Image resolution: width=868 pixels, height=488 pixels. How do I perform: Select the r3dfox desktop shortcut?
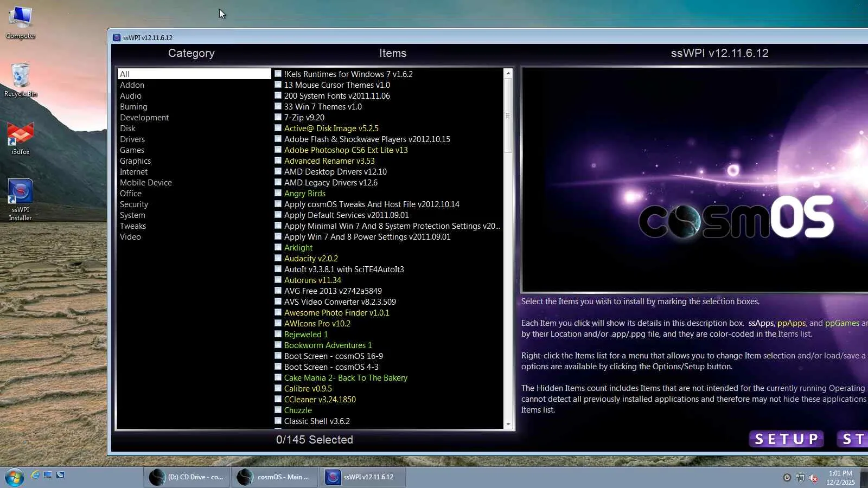[21, 138]
